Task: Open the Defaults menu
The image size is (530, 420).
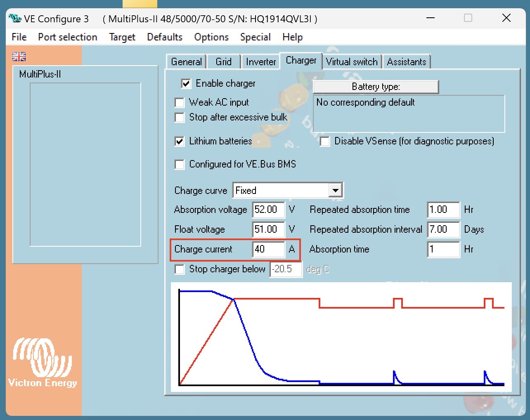Action: click(165, 37)
